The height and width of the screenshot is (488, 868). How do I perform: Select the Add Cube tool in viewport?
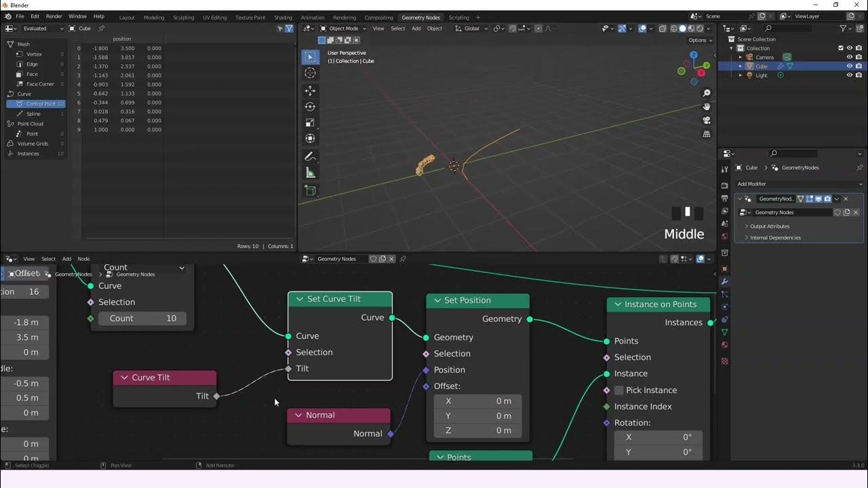click(x=310, y=190)
